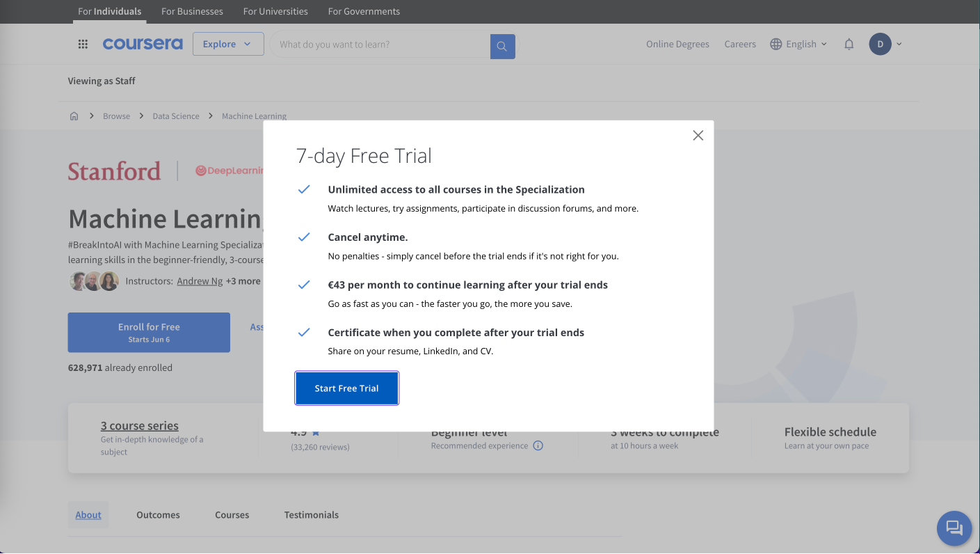Click the language globe icon
The height and width of the screenshot is (554, 980).
pyautogui.click(x=776, y=44)
